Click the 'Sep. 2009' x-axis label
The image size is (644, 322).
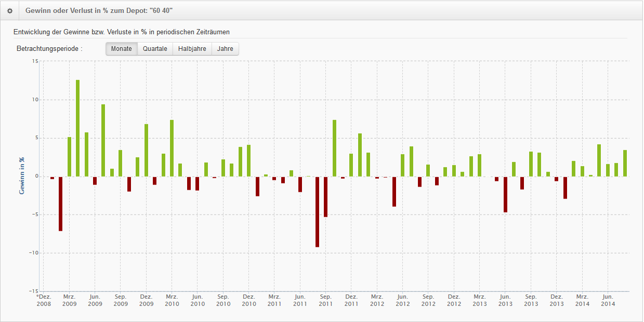coord(121,300)
